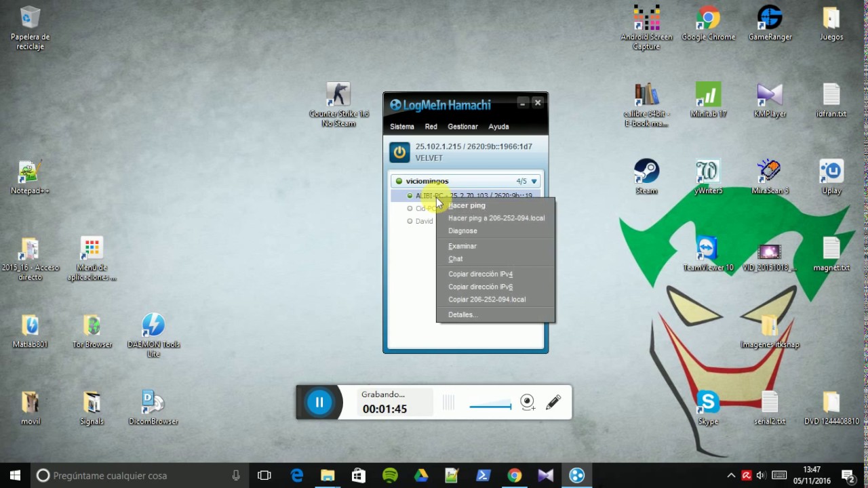This screenshot has height=488, width=868.
Task: Open the Windows Start menu
Action: [x=15, y=476]
